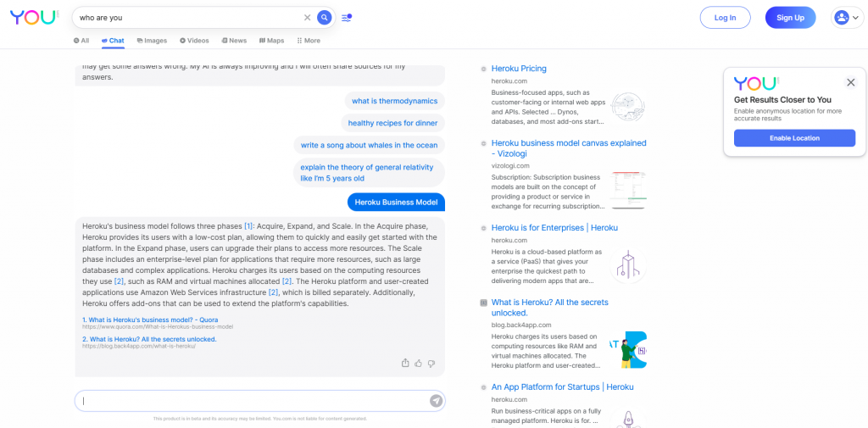Send the chat message with the arrow icon

point(437,401)
